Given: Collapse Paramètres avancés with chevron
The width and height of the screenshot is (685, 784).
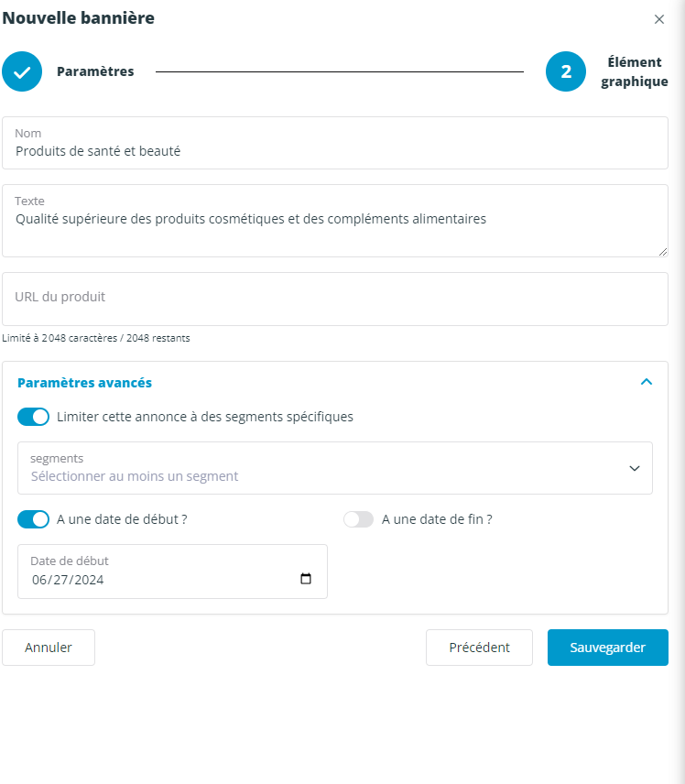Looking at the screenshot, I should (646, 382).
